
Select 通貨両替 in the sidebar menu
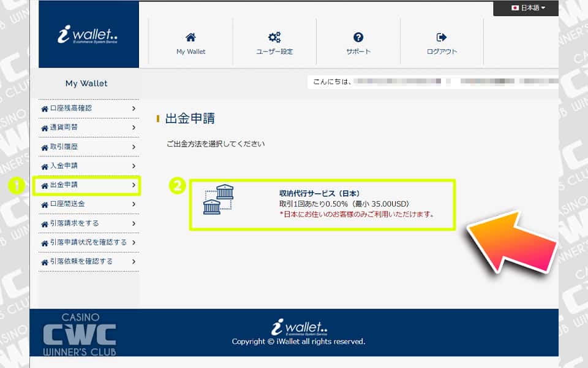pos(64,128)
